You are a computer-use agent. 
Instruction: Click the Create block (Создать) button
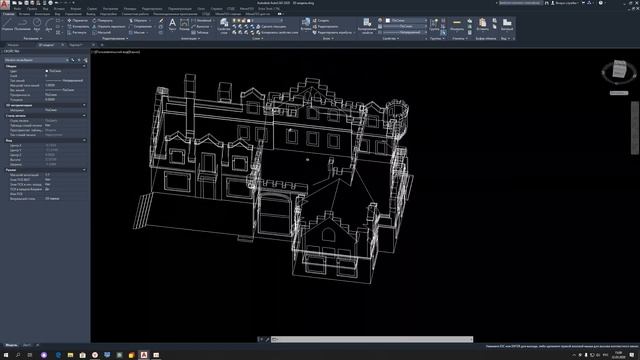[321, 20]
